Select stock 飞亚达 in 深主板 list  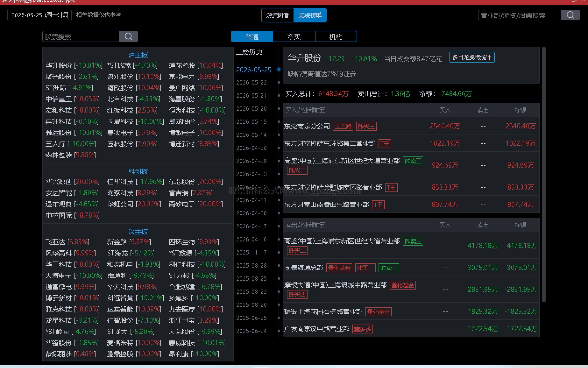67,242
